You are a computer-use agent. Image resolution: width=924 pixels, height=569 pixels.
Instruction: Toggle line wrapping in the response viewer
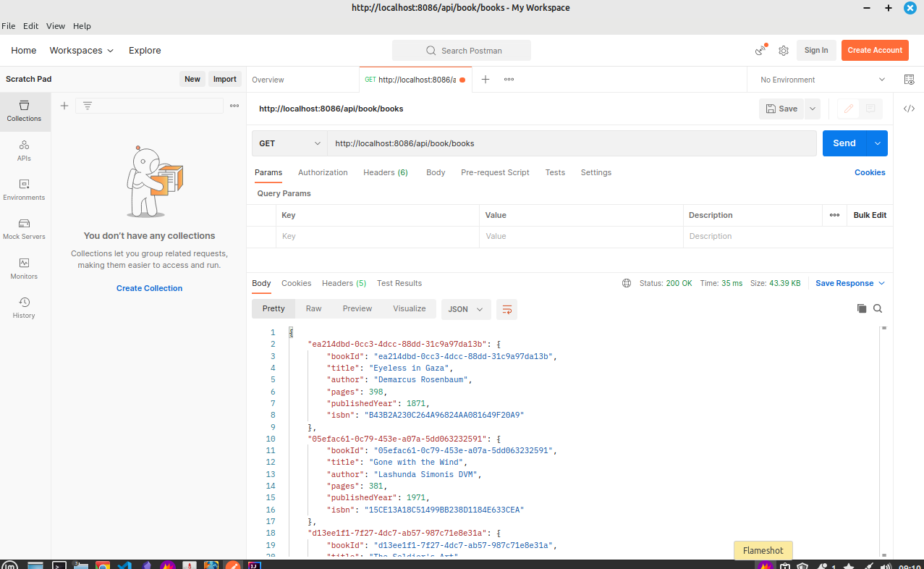click(x=507, y=309)
